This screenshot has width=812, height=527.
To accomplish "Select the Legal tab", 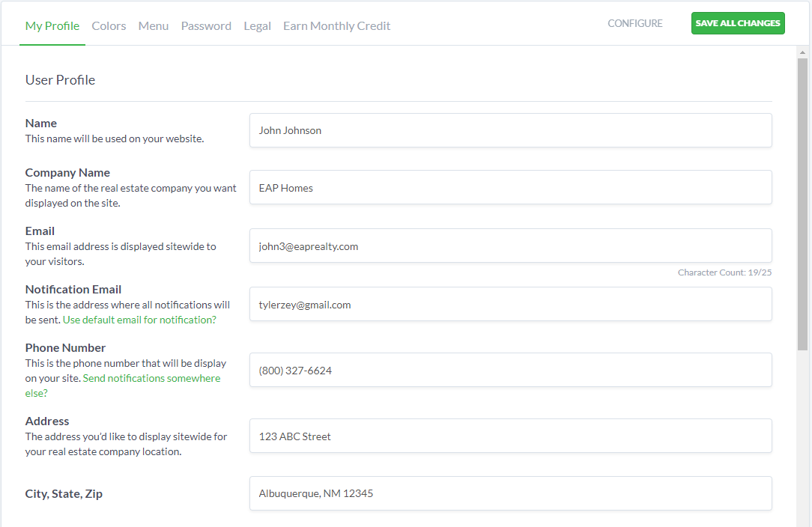I will [257, 25].
